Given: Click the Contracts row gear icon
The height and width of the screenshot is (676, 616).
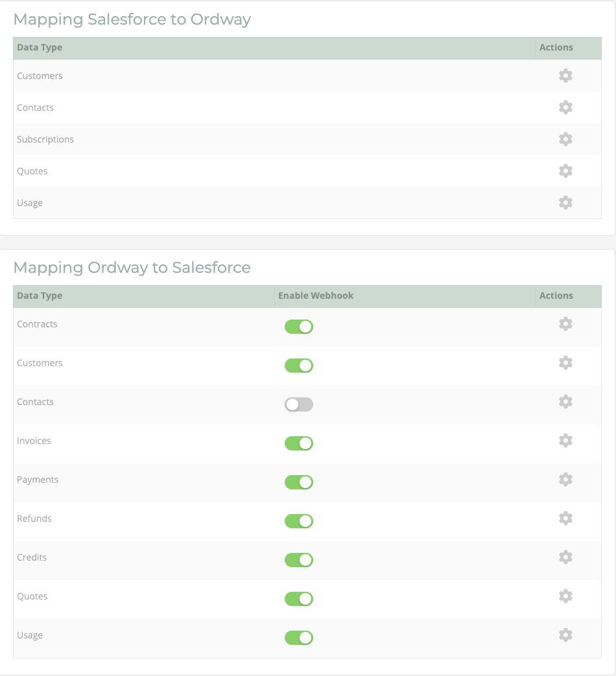Looking at the screenshot, I should click(565, 324).
